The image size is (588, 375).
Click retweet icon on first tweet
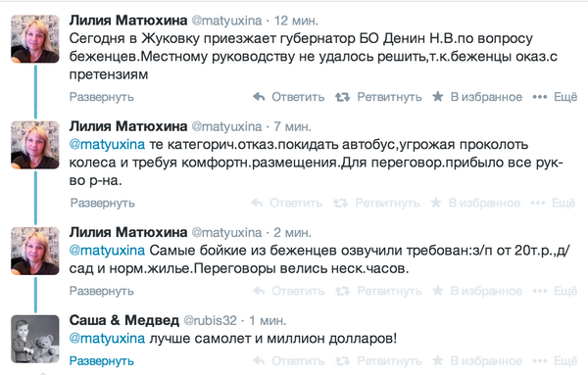tap(342, 97)
